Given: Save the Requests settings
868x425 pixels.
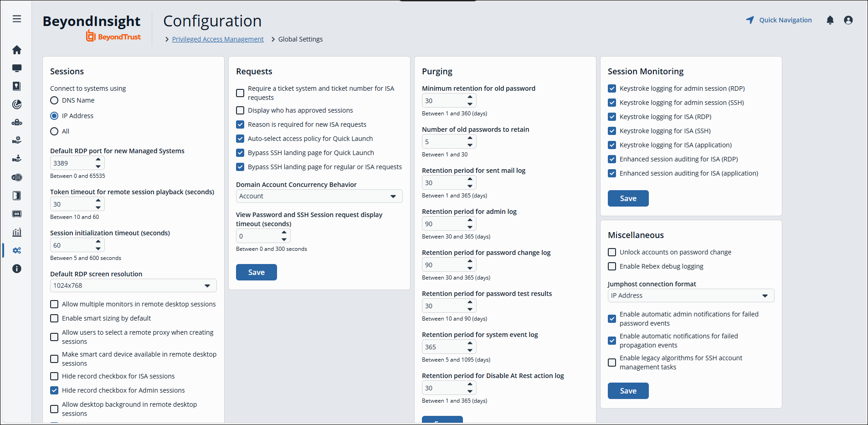Looking at the screenshot, I should pos(256,272).
